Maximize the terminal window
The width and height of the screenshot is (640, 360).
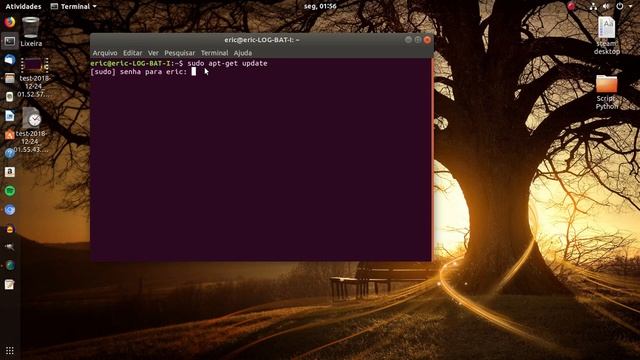[418, 40]
